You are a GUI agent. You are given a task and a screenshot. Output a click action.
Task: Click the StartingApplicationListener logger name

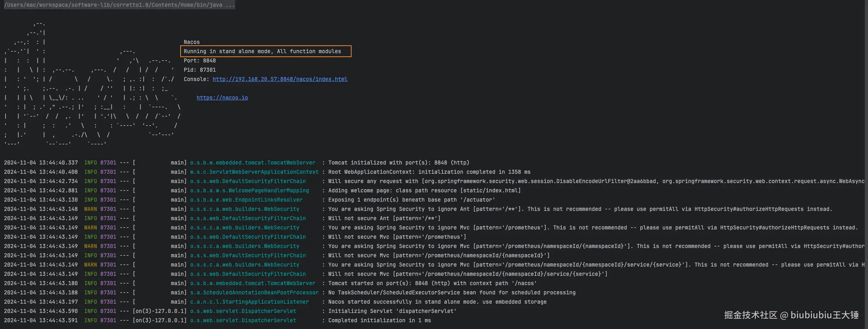(x=249, y=302)
